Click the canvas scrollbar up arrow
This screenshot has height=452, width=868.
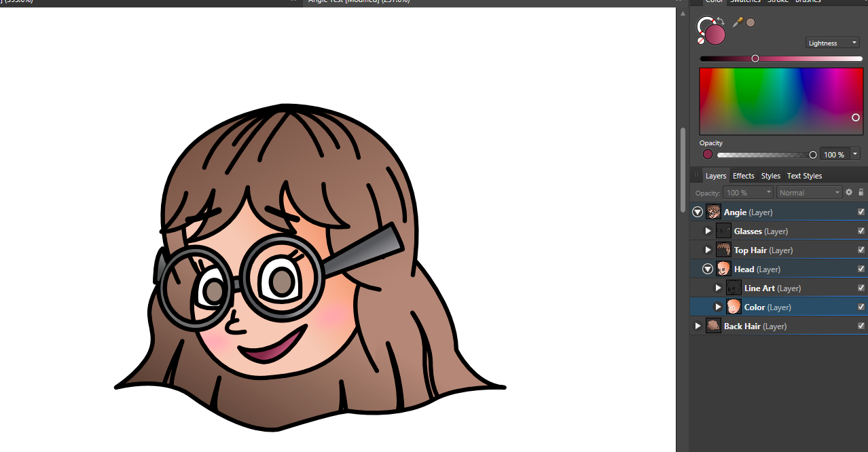pyautogui.click(x=683, y=13)
